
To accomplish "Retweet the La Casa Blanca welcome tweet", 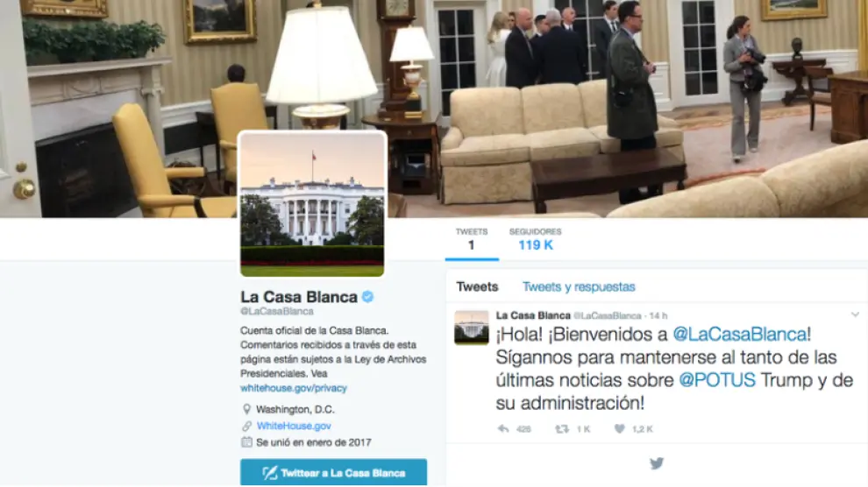I will pos(562,429).
